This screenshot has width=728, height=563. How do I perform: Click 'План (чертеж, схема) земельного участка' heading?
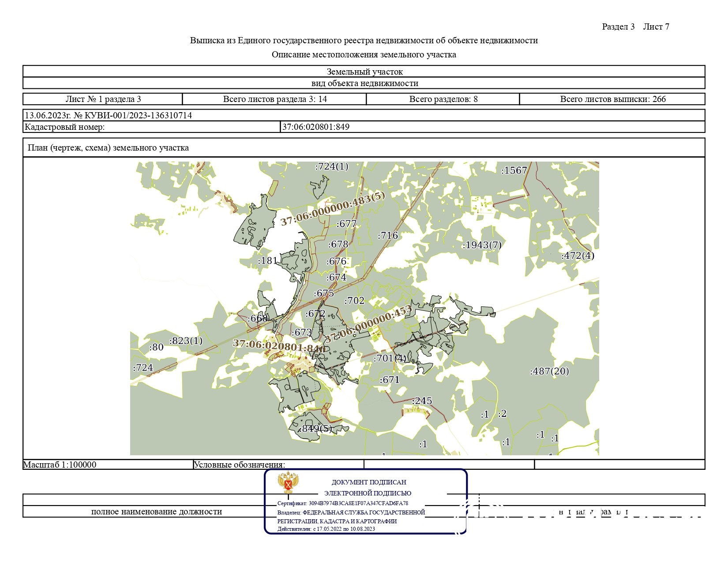108,147
